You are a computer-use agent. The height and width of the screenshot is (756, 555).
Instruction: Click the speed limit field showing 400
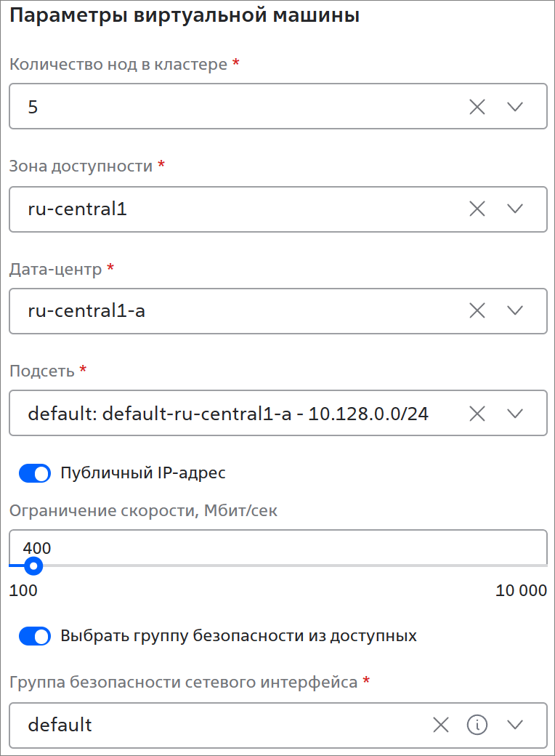click(x=278, y=547)
